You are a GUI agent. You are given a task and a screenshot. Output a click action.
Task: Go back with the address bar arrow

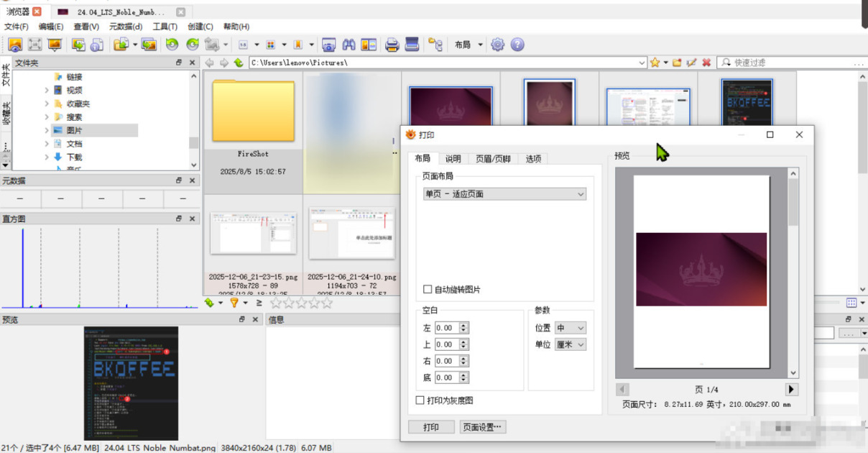[x=210, y=63]
